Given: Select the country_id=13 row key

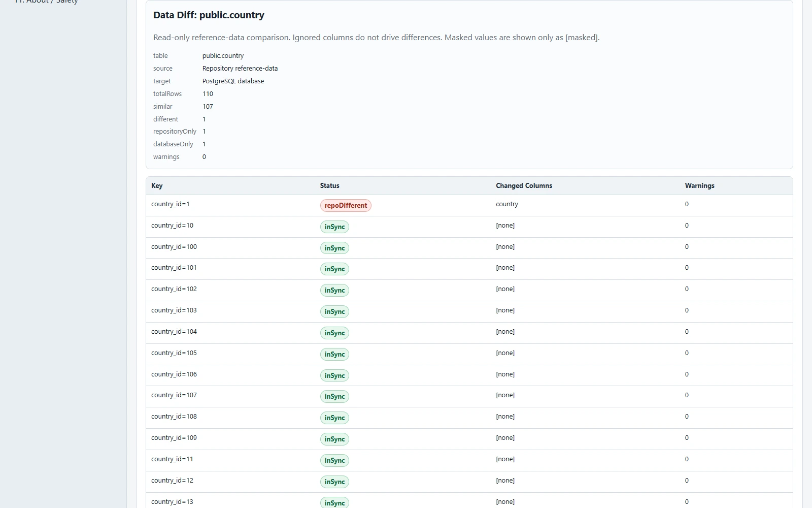Looking at the screenshot, I should (x=173, y=502).
